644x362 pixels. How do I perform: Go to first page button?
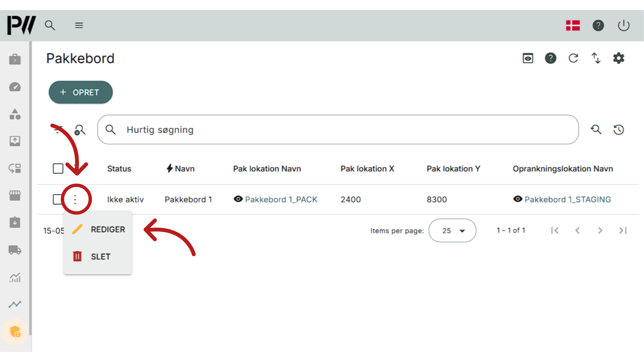pyautogui.click(x=555, y=231)
